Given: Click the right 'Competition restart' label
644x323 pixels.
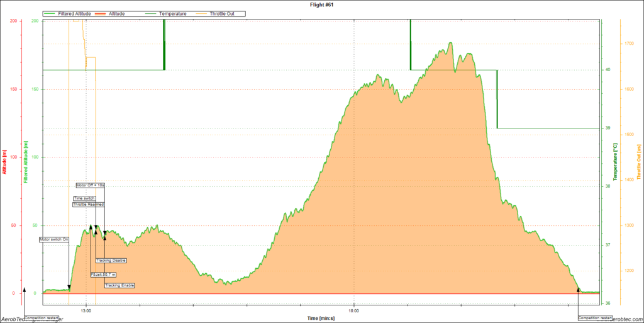Looking at the screenshot, I should click(x=594, y=318).
